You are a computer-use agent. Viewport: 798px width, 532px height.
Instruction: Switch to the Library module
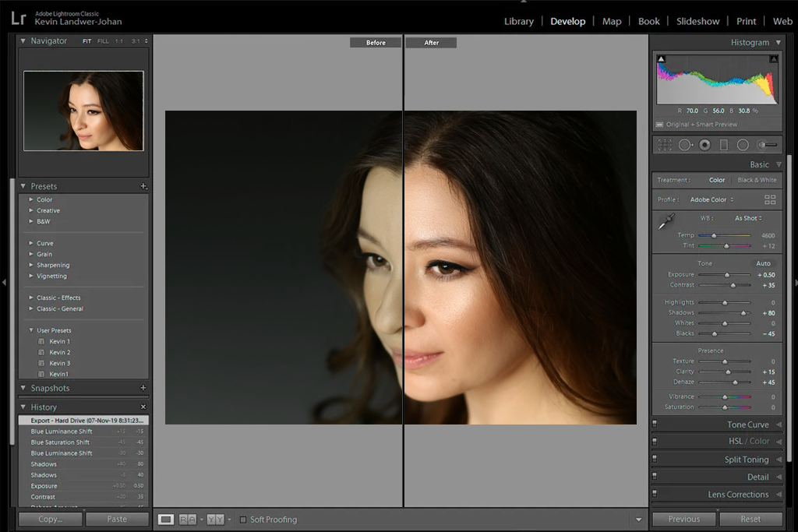(518, 21)
